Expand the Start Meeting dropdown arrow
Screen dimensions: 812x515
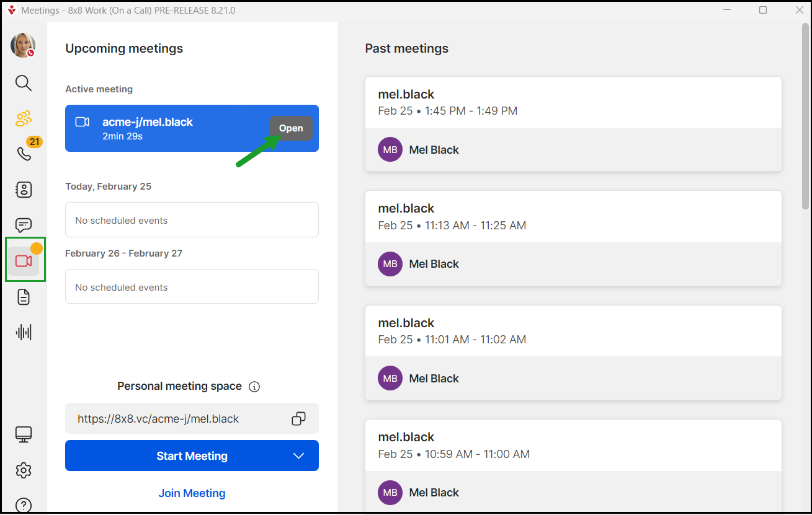tap(298, 456)
